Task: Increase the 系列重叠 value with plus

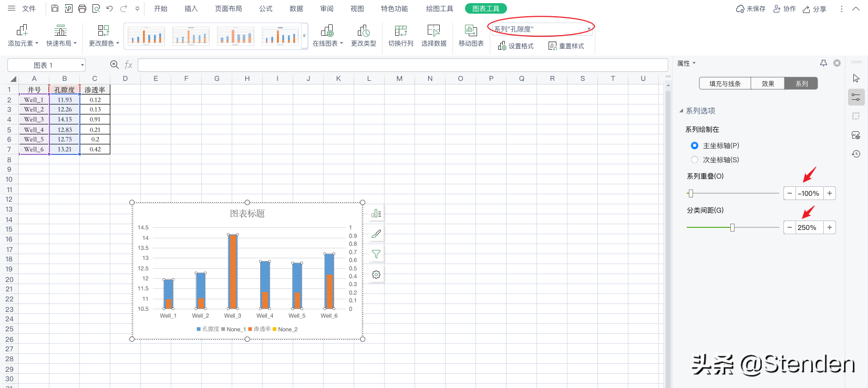Action: (830, 193)
